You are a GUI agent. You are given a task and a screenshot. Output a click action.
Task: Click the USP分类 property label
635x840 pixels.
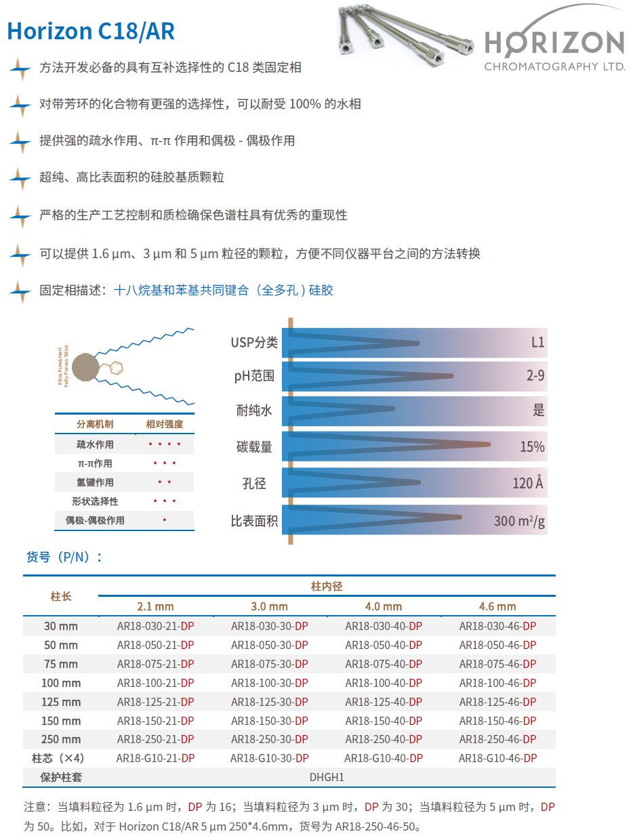tap(254, 343)
